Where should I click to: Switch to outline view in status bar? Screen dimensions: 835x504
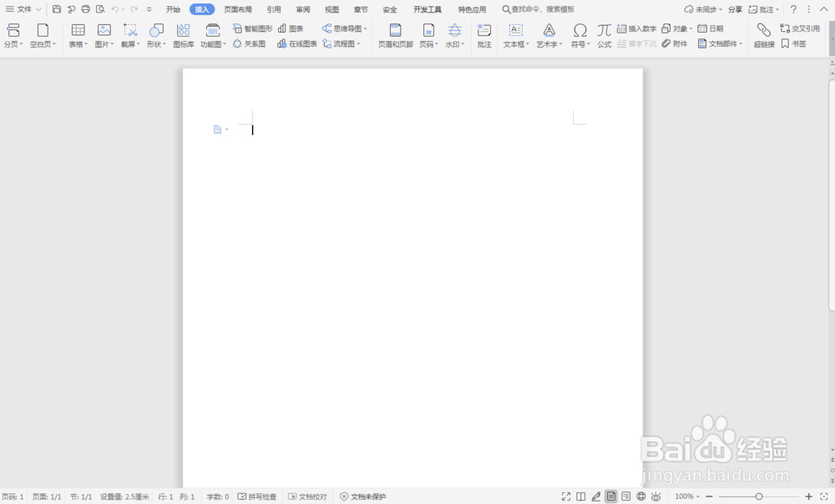pyautogui.click(x=626, y=496)
